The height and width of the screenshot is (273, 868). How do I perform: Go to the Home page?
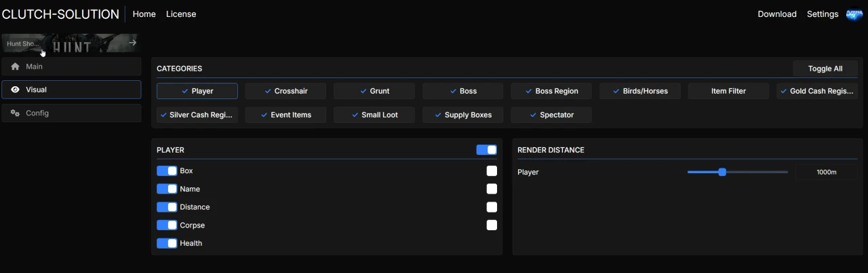pos(144,14)
